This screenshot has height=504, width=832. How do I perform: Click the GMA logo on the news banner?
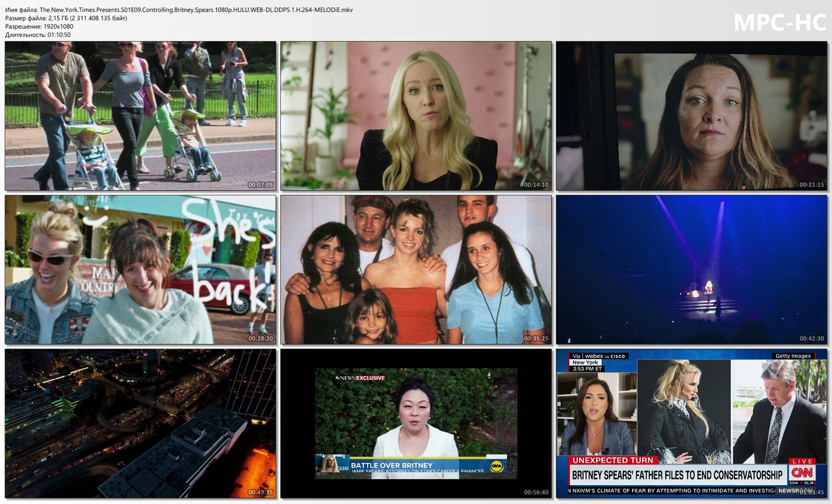coord(497,466)
